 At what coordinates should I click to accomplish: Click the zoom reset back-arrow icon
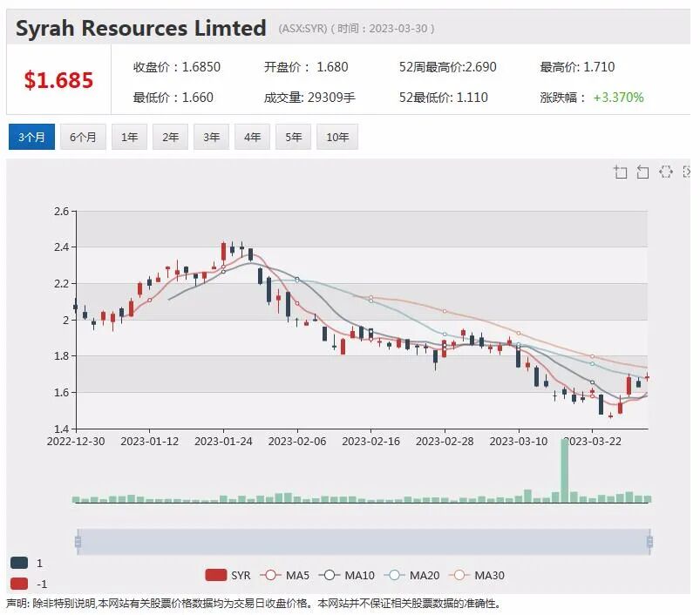[x=642, y=172]
